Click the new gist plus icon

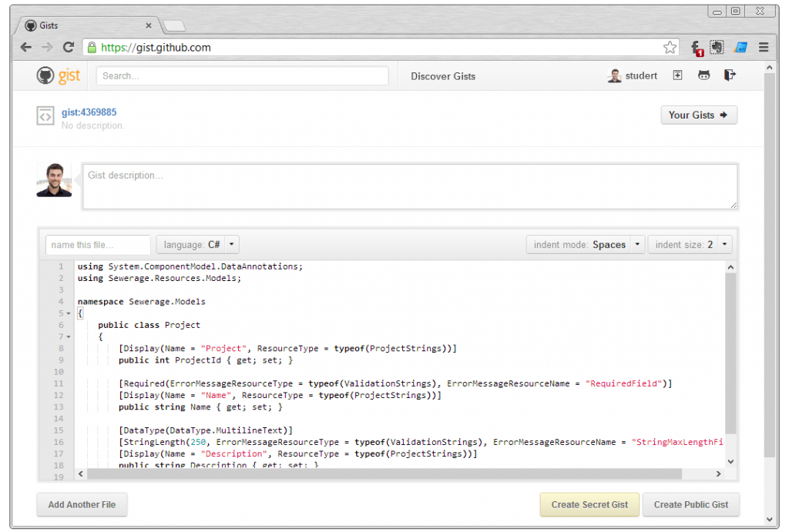coord(677,75)
